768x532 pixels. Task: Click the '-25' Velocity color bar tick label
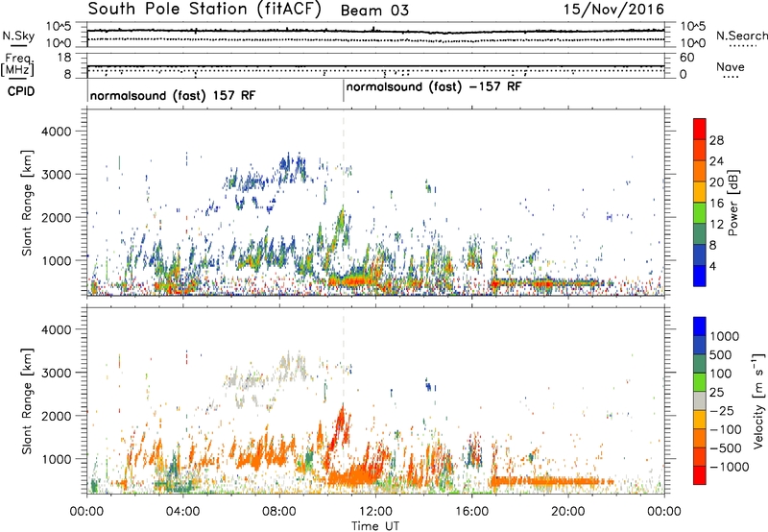(x=723, y=410)
